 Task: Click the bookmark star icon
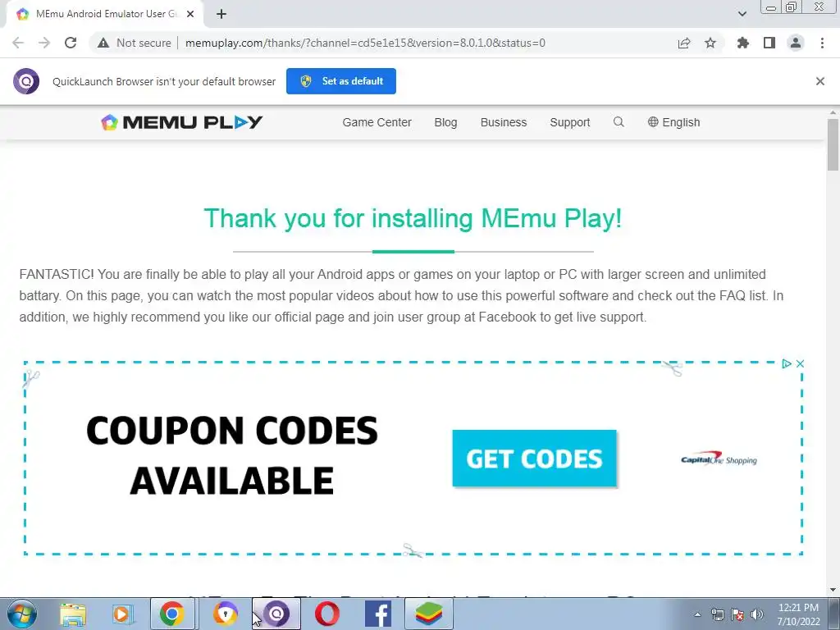pos(710,43)
